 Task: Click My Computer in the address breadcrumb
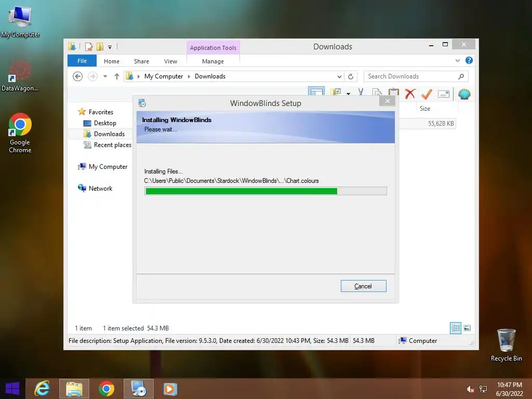[x=164, y=76]
